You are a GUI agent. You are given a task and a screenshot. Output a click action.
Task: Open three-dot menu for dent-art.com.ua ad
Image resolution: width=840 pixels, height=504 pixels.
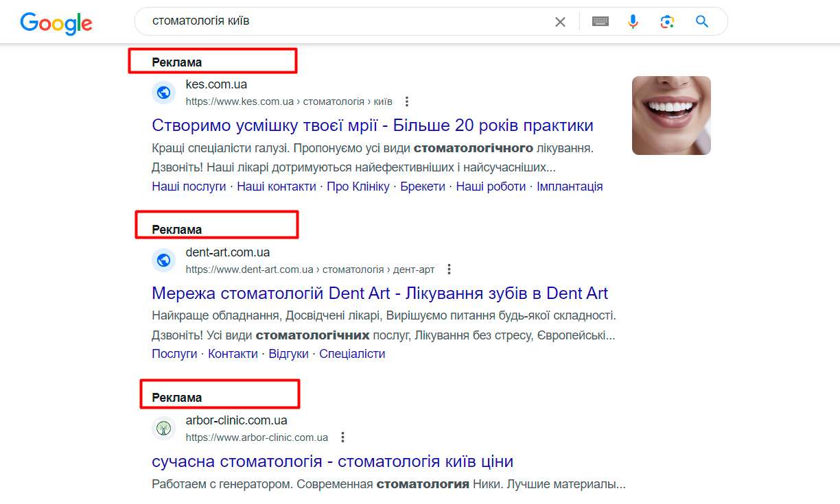(x=449, y=269)
